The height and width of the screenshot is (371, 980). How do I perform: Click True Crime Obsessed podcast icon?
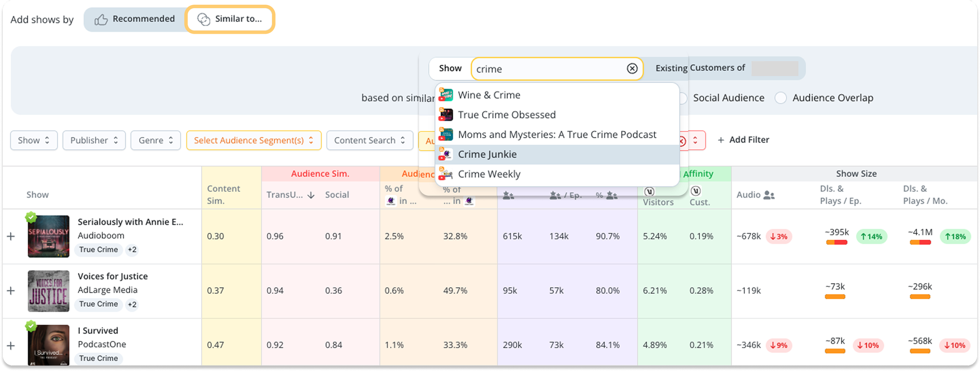446,114
